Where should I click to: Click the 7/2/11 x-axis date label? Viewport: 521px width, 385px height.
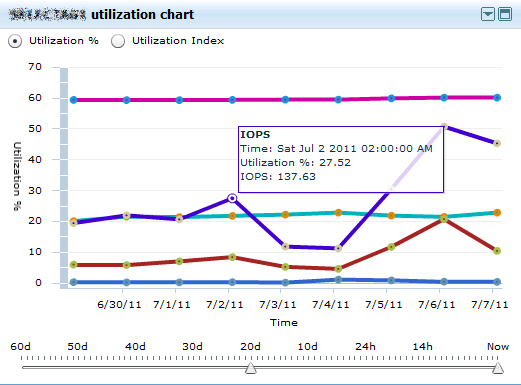click(x=224, y=305)
